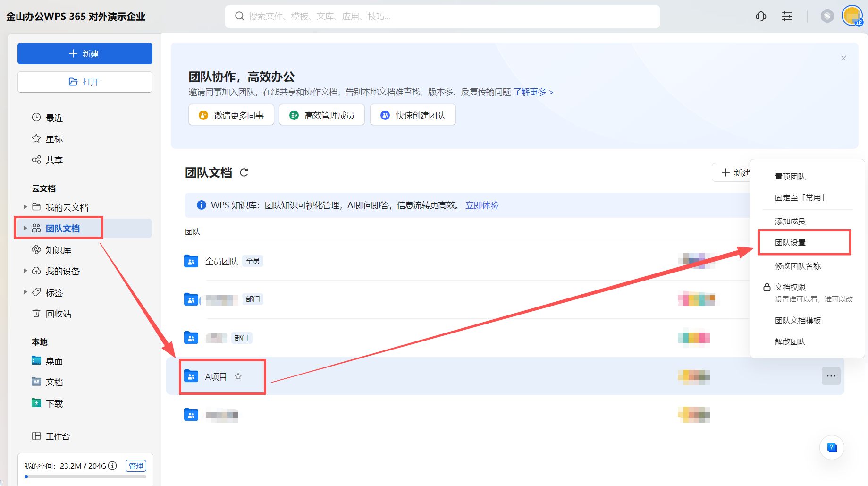
Task: Expand 团队文档 tree node
Action: pyautogui.click(x=25, y=228)
